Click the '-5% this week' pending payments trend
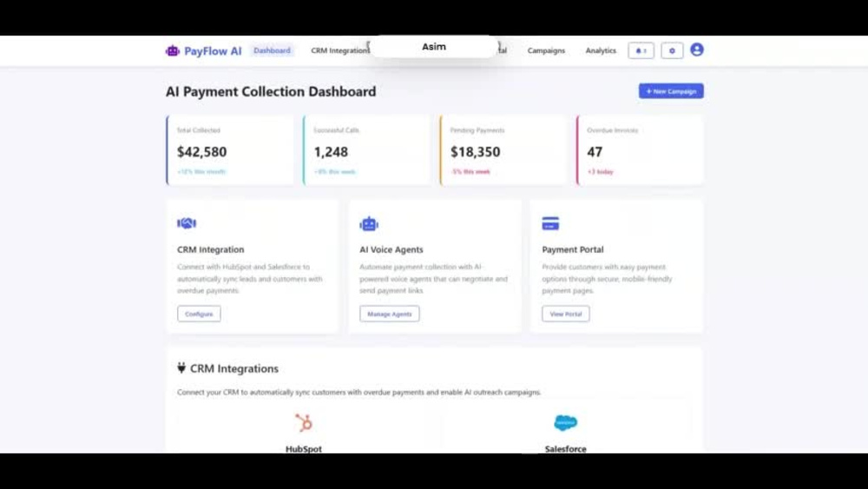The image size is (868, 489). coord(470,172)
